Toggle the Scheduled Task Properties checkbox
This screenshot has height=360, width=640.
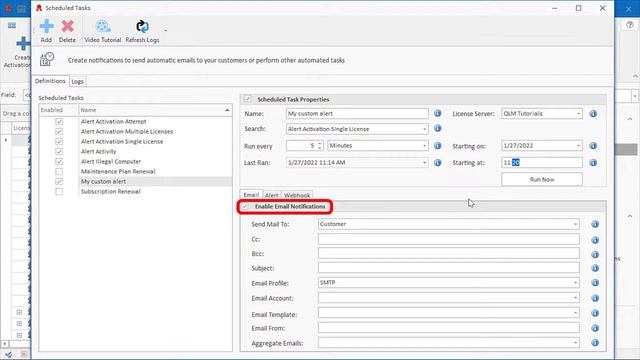pos(247,99)
